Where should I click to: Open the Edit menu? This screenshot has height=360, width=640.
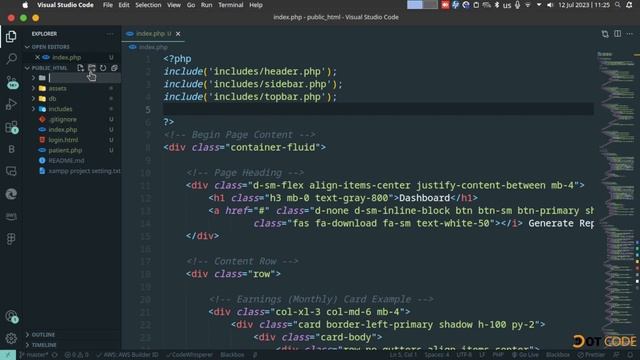(x=124, y=5)
